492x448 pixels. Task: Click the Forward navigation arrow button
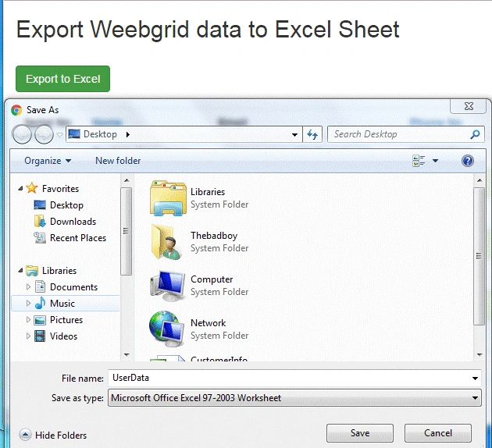[44, 134]
